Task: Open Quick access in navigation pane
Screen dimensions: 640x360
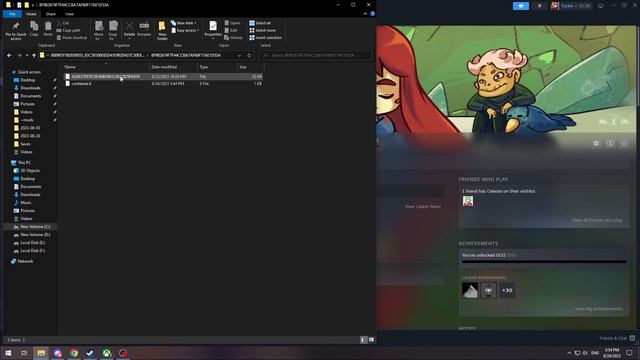Action: 29,72
